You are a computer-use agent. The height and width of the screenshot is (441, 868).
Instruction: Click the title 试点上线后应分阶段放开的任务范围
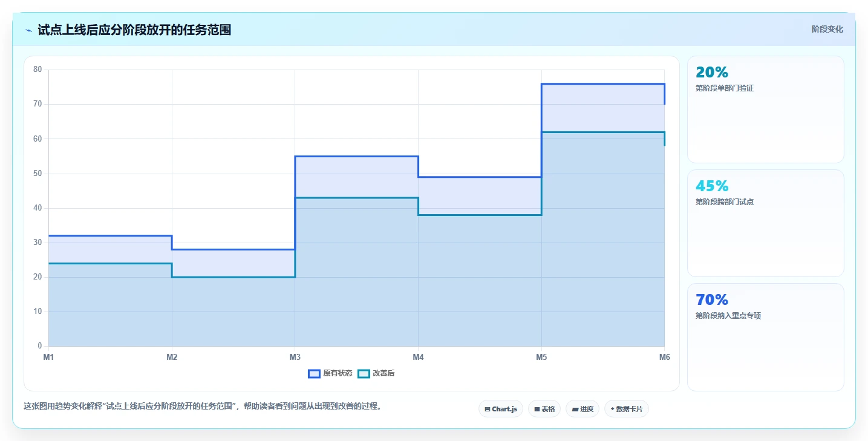tap(134, 30)
